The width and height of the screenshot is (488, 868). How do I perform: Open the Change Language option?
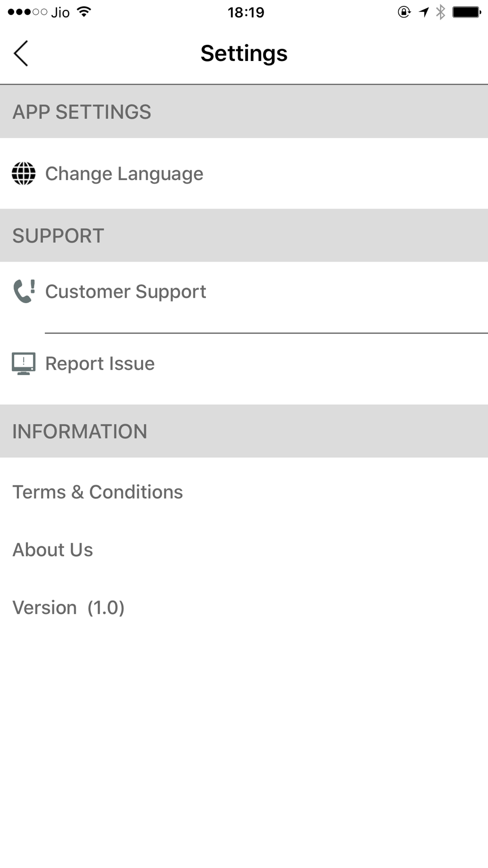244,174
